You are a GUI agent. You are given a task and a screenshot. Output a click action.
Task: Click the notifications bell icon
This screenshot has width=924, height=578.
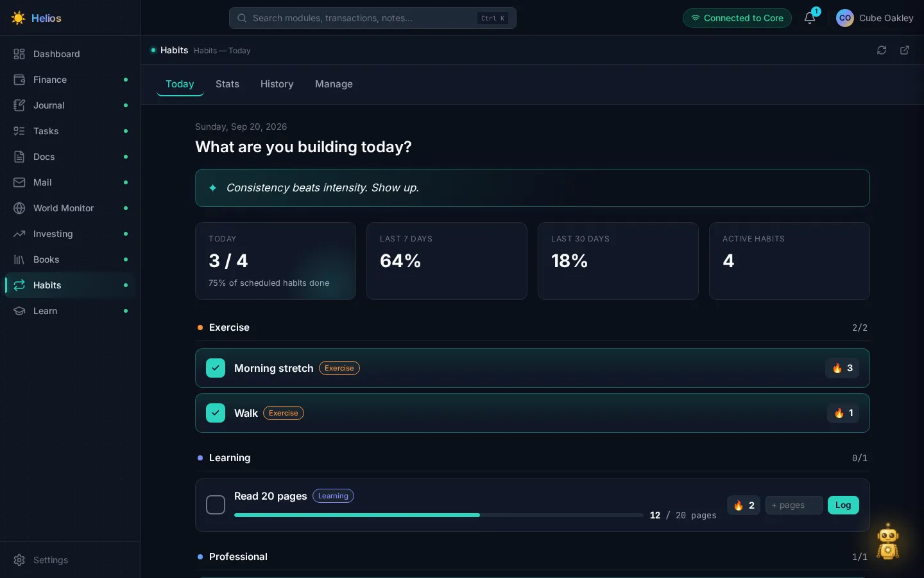810,18
